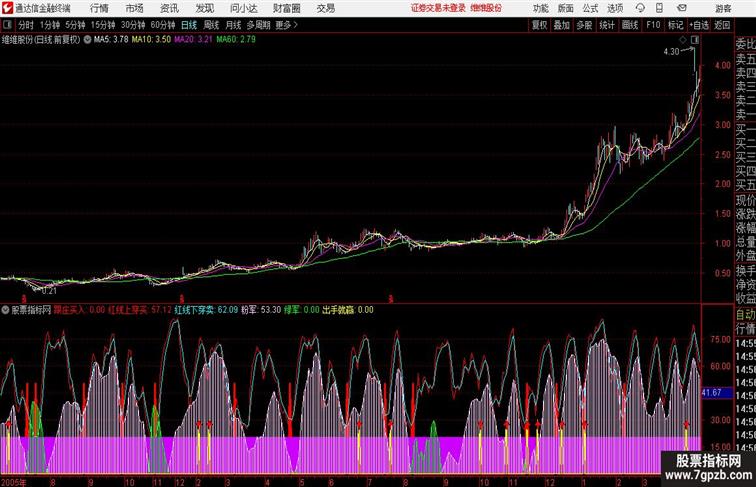Click the 粉军: 53.30 indicator label

point(261,310)
